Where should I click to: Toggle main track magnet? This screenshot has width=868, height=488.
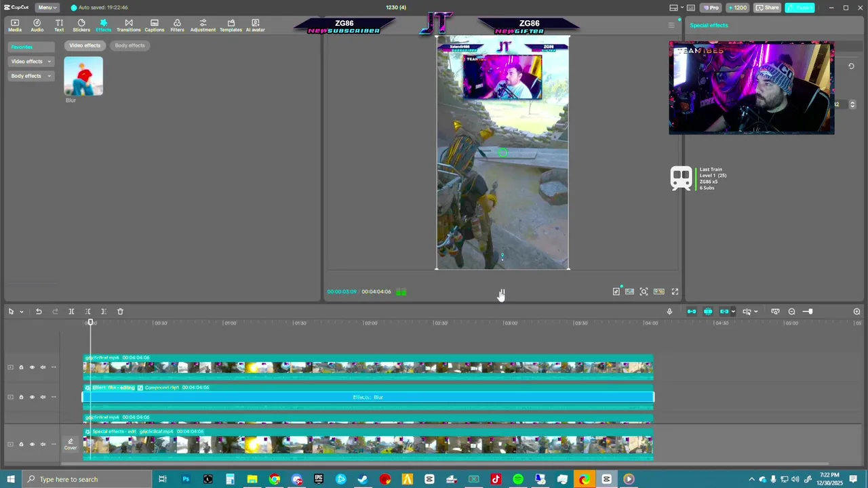692,312
